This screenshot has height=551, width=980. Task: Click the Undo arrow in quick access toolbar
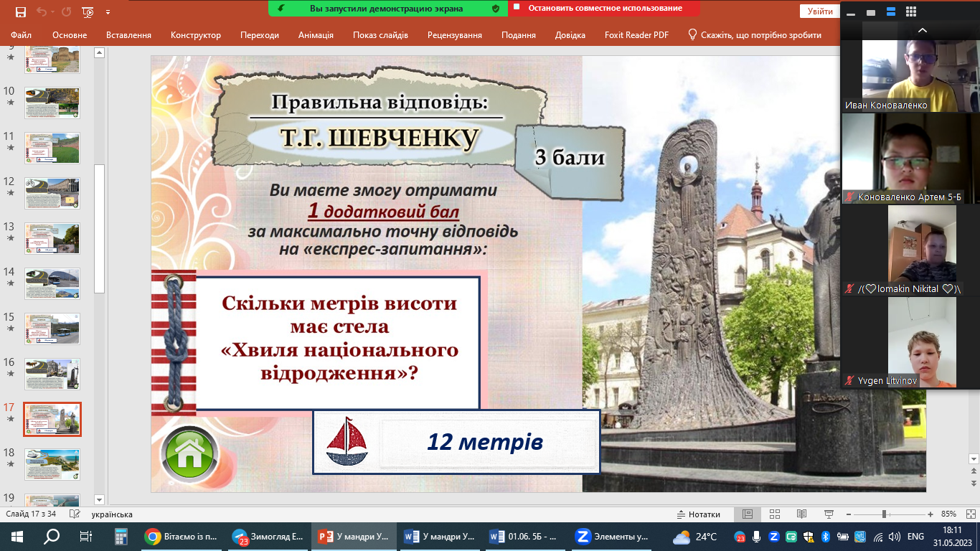pyautogui.click(x=41, y=11)
